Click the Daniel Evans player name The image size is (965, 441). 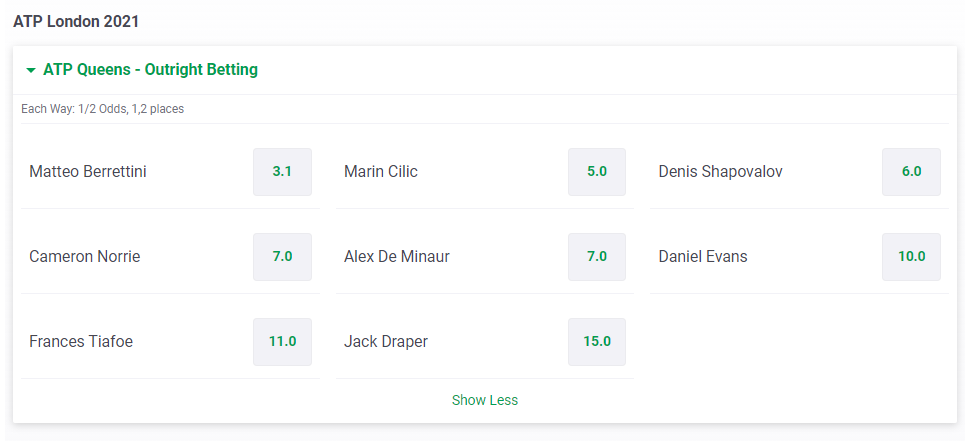703,256
